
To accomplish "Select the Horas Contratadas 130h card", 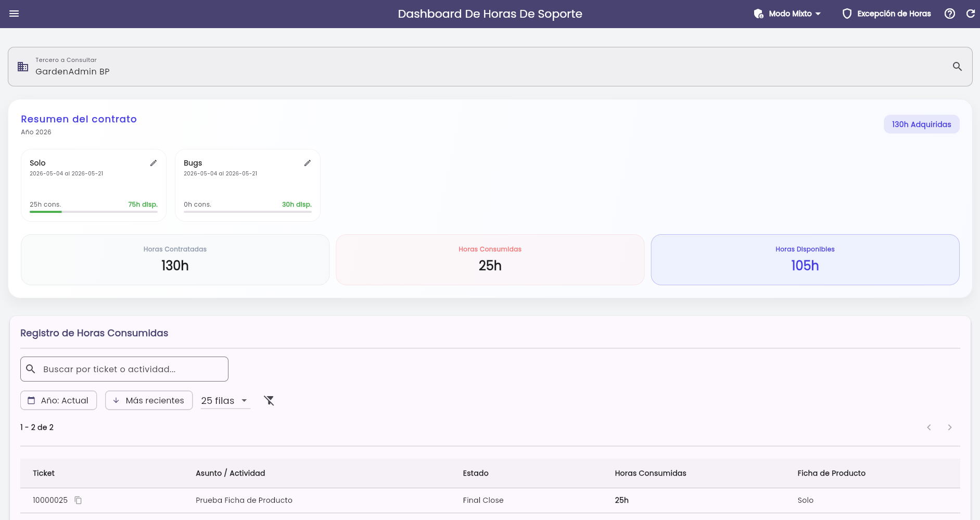I will [175, 260].
